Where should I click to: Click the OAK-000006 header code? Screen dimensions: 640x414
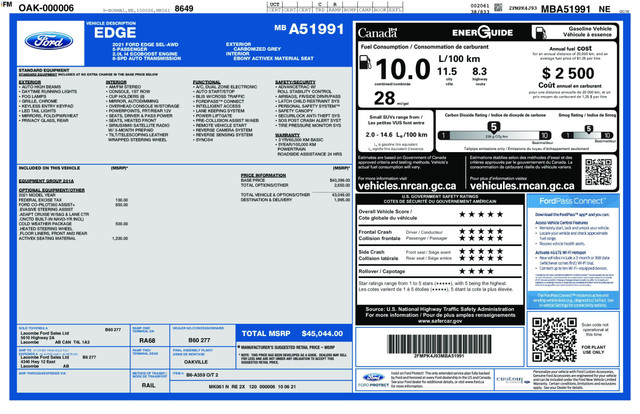click(x=46, y=8)
